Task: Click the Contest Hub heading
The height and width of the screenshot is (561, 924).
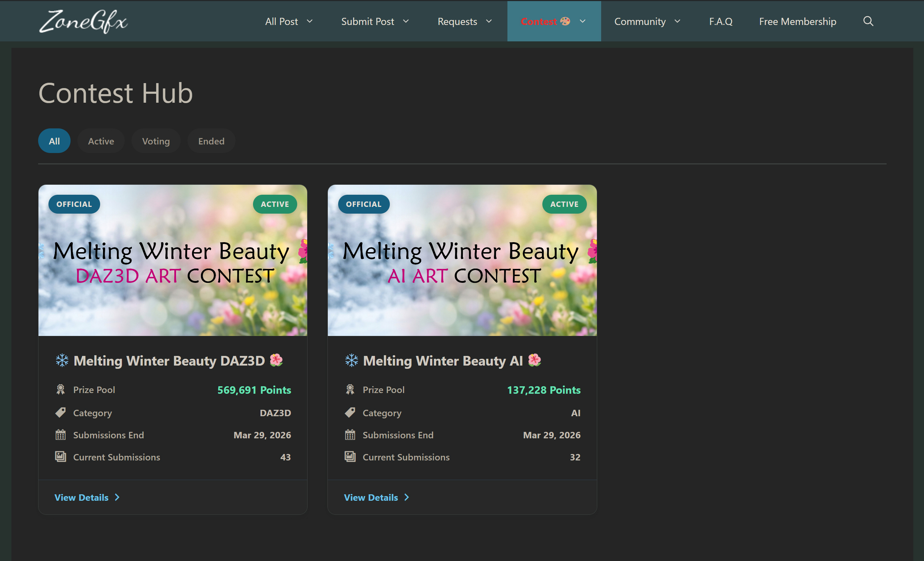Action: (115, 93)
